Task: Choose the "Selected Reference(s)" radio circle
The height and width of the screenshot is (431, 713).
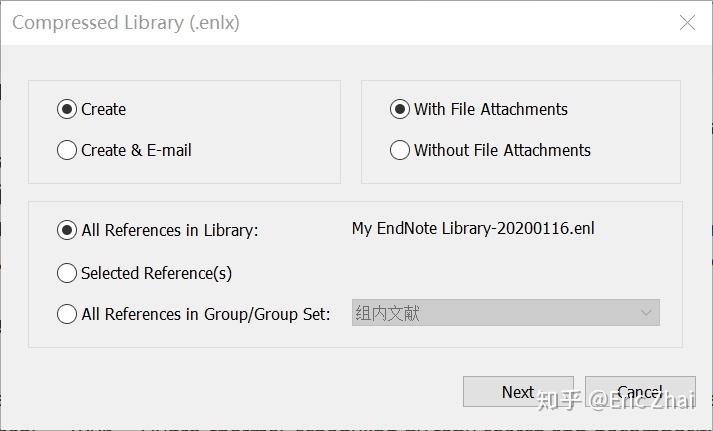Action: (x=67, y=273)
